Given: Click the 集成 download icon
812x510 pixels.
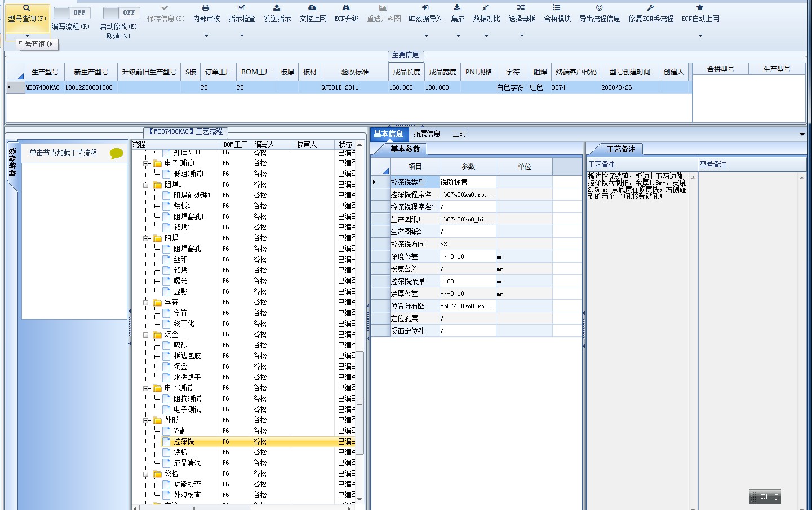Looking at the screenshot, I should [x=457, y=8].
